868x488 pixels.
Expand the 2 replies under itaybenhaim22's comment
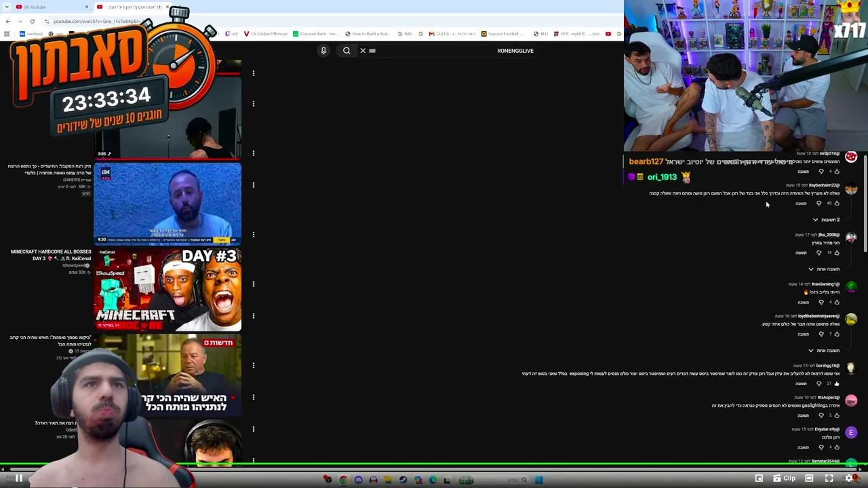(x=826, y=220)
